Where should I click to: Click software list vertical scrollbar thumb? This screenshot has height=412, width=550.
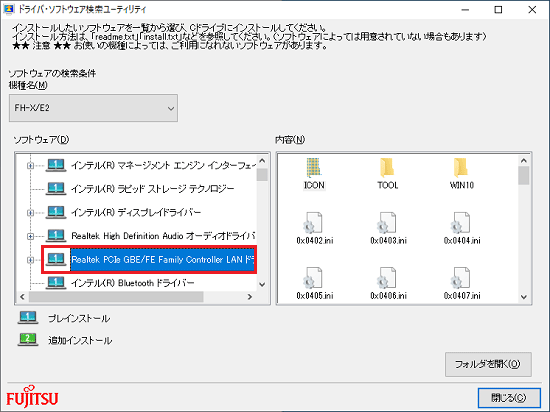262,175
